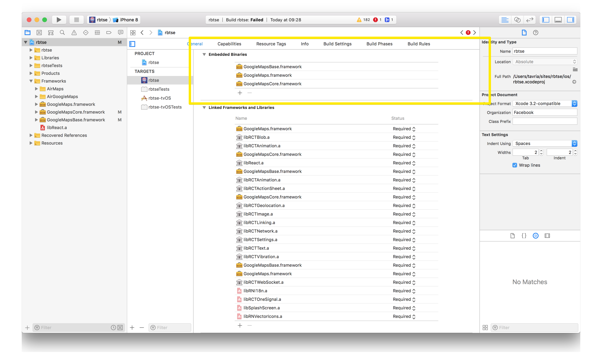Show the Version editor
Screen dimensions: 602x364
pos(529,20)
